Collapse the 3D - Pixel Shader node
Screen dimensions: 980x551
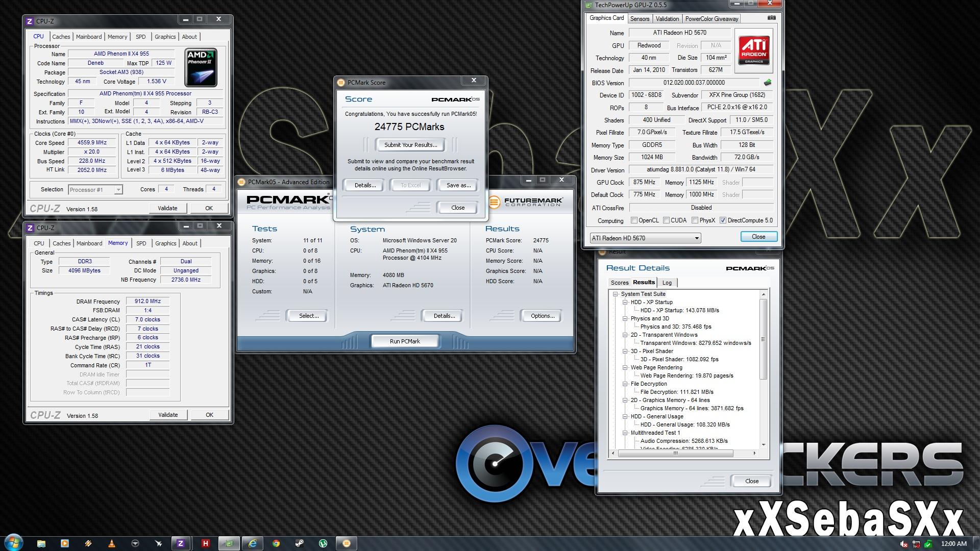(625, 351)
